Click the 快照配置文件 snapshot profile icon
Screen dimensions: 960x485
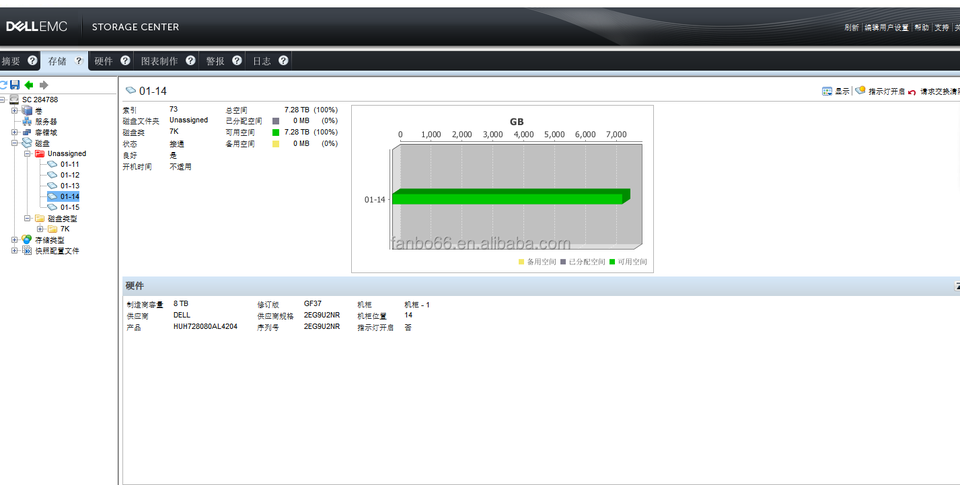point(27,250)
